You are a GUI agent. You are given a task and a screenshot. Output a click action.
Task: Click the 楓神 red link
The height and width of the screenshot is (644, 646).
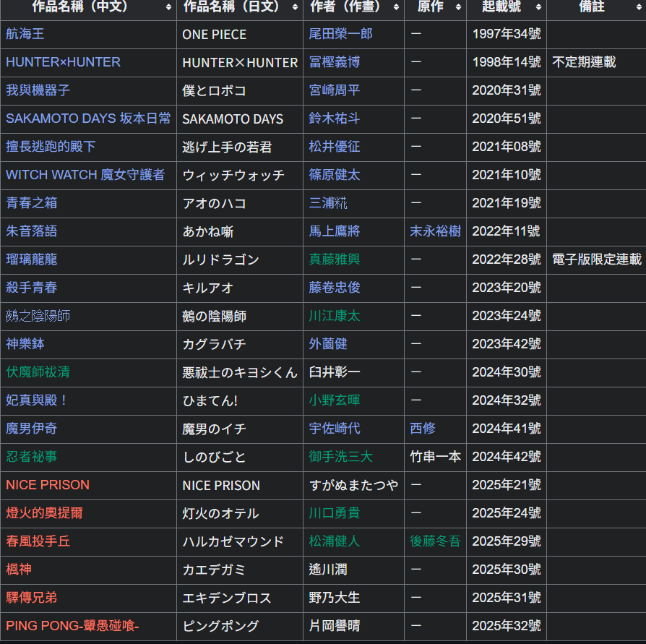[19, 570]
